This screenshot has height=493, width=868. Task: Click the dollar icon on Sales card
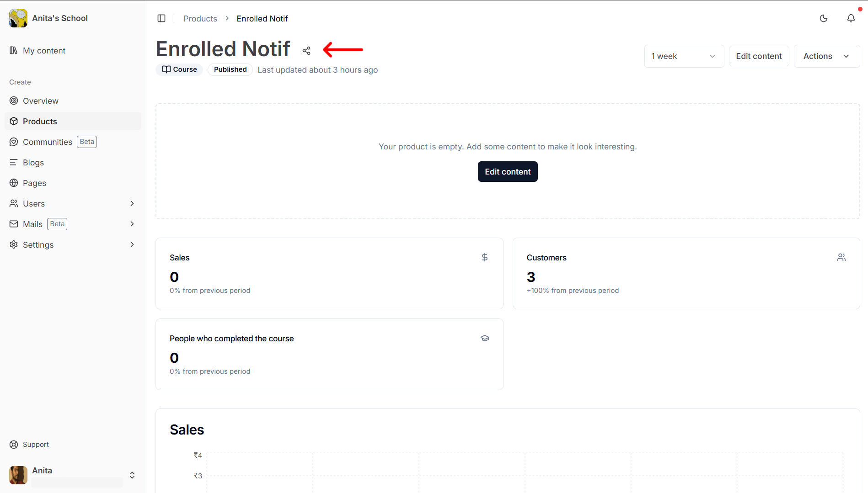[x=485, y=257]
